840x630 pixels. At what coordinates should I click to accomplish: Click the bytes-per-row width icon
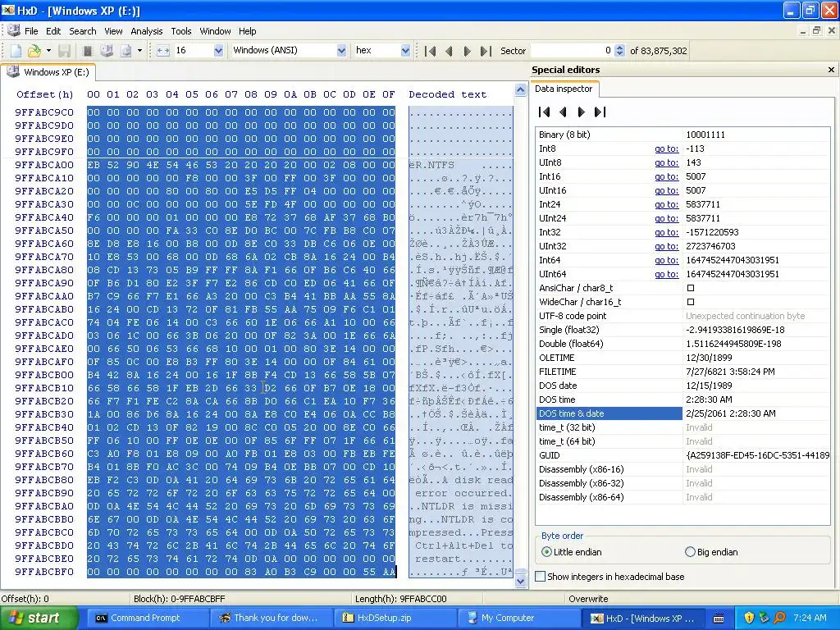tap(163, 51)
